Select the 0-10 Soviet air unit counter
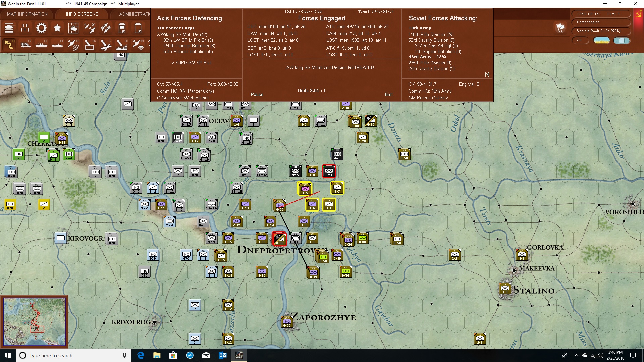This screenshot has height=362, width=644. (x=371, y=121)
